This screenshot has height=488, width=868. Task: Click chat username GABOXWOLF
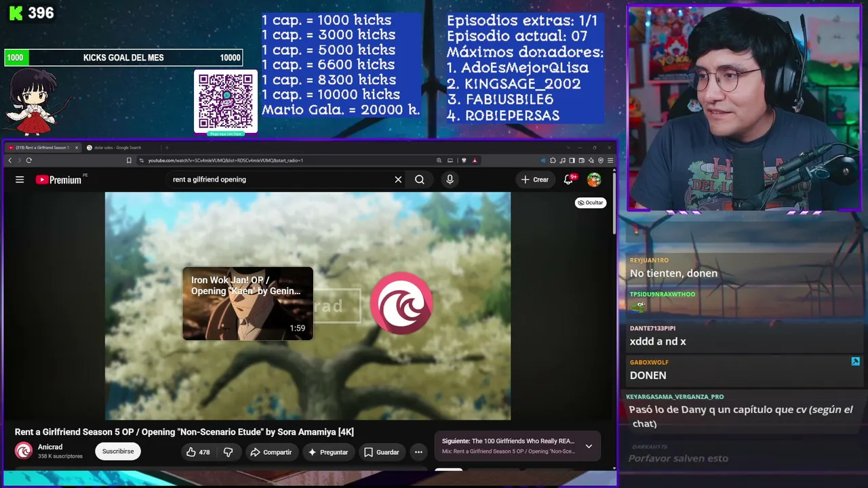tap(649, 363)
